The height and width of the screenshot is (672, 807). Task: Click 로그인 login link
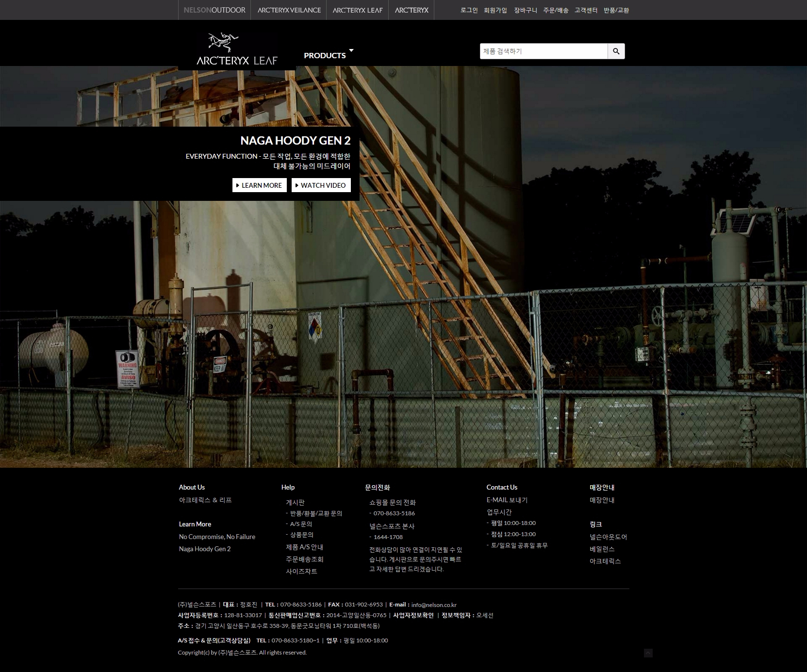(469, 10)
